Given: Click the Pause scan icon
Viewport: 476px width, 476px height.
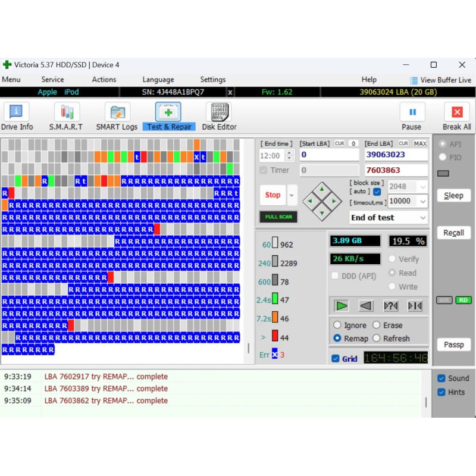Looking at the screenshot, I should tap(412, 112).
